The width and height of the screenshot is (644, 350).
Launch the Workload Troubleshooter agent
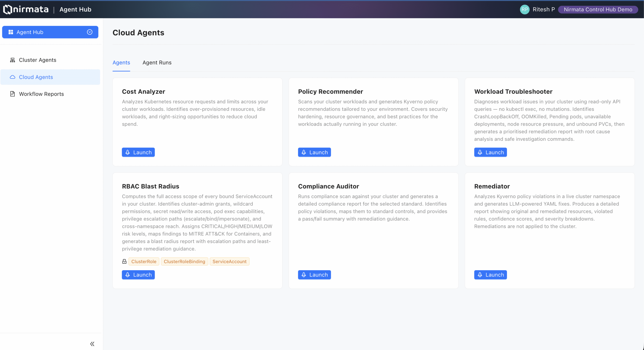click(491, 152)
